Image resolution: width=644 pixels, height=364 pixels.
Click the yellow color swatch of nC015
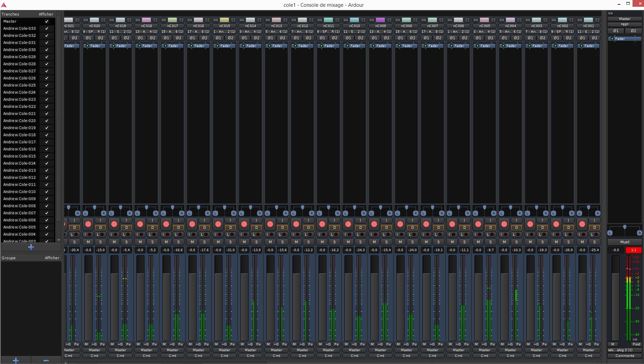tap(224, 20)
